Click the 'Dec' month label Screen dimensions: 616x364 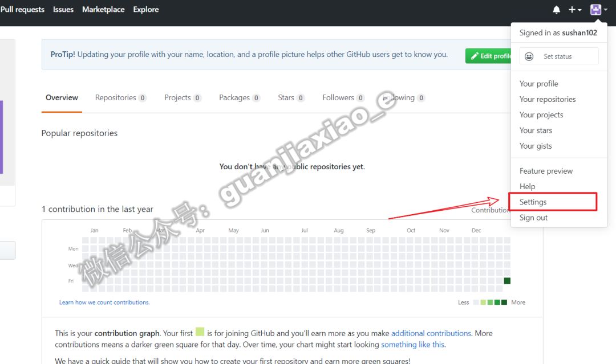click(x=476, y=230)
